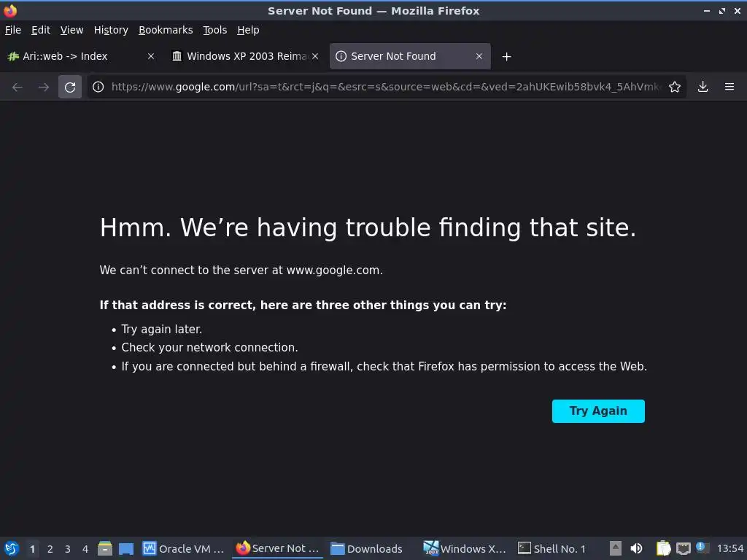Viewport: 747px width, 560px height.
Task: Select the Server Not Found taskbar entry
Action: click(x=278, y=548)
